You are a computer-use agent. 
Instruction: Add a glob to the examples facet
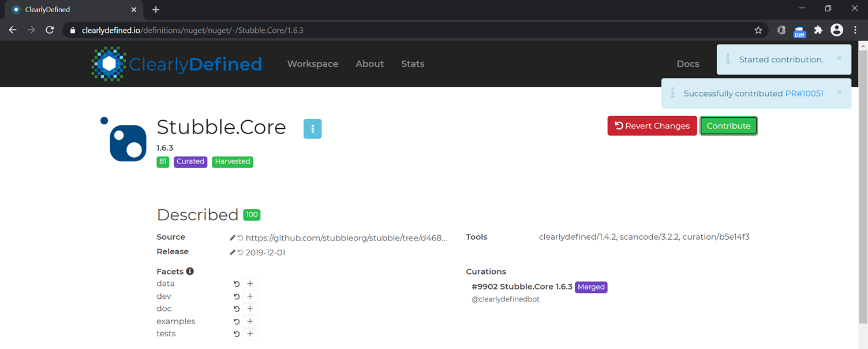click(250, 321)
